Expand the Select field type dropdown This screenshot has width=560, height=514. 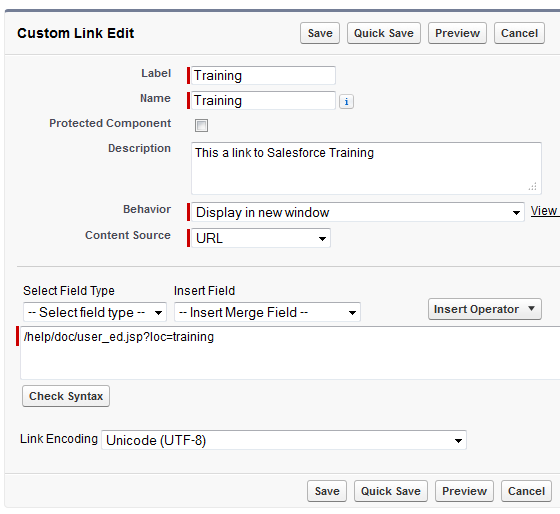(x=95, y=312)
